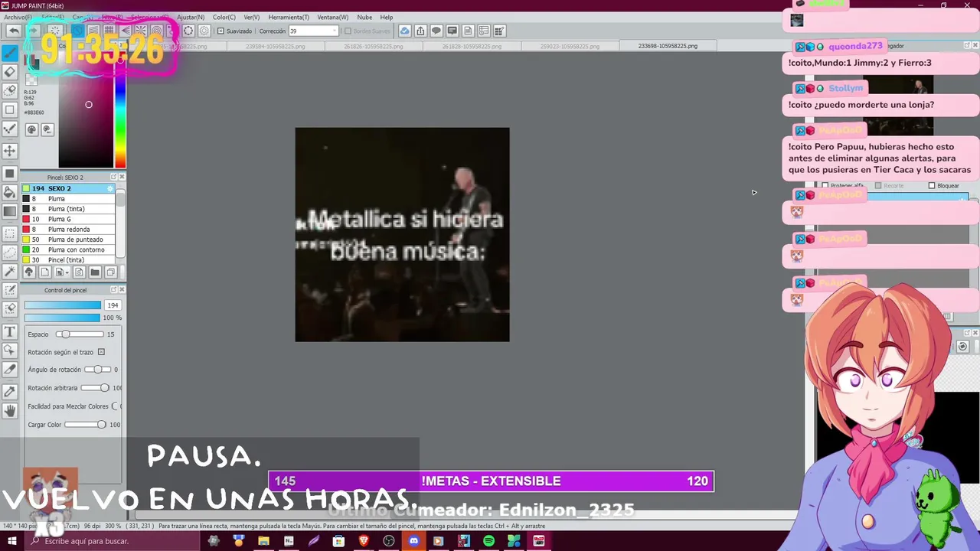The image size is (980, 551).
Task: Open the Ajustar(N) menu
Action: [191, 17]
